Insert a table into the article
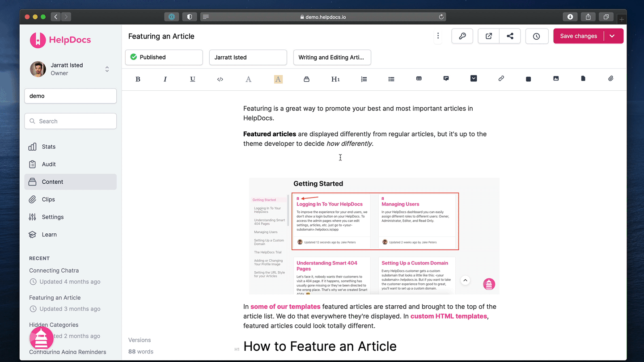 click(419, 78)
